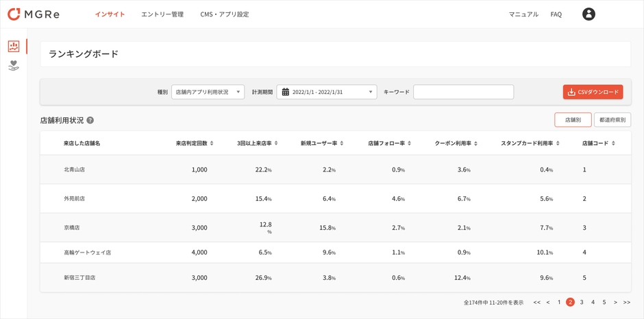Open the user profile avatar icon
The image size is (644, 319).
click(x=589, y=14)
